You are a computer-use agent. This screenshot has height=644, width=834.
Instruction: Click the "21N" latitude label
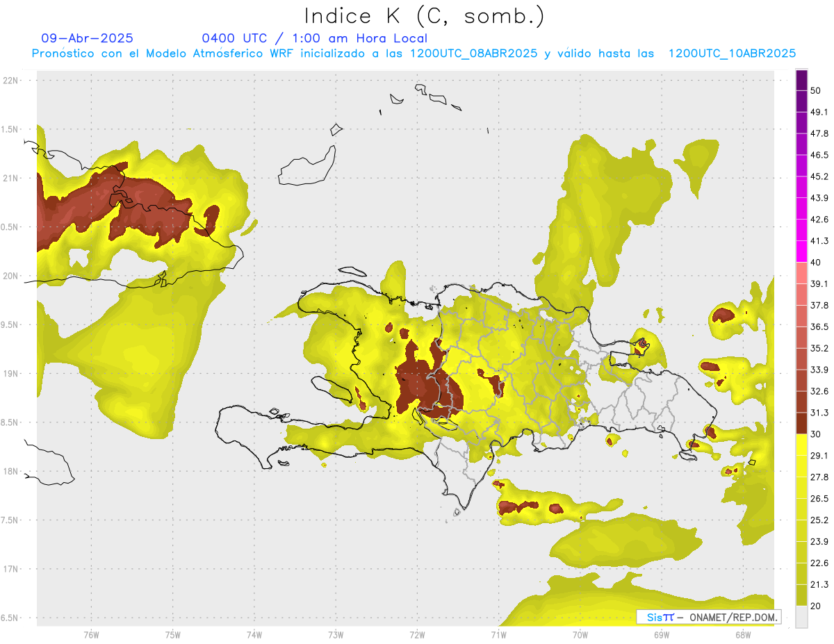tap(12, 178)
